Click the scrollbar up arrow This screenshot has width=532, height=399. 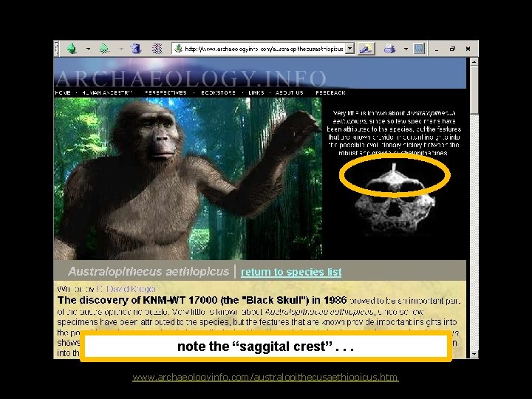point(474,62)
